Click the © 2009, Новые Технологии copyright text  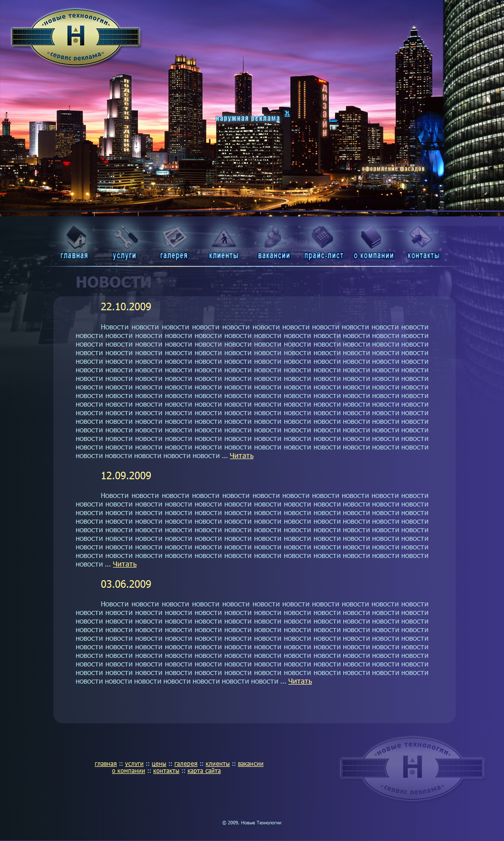coord(252,823)
